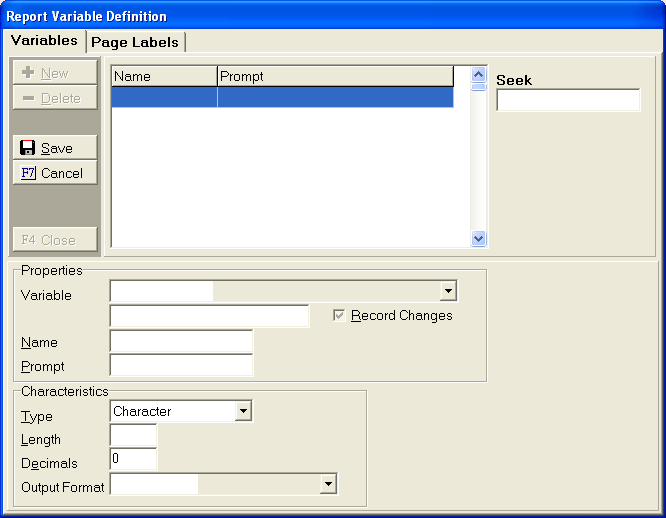Click the Prompt column header
Screen dimensions: 666x518
tap(334, 76)
